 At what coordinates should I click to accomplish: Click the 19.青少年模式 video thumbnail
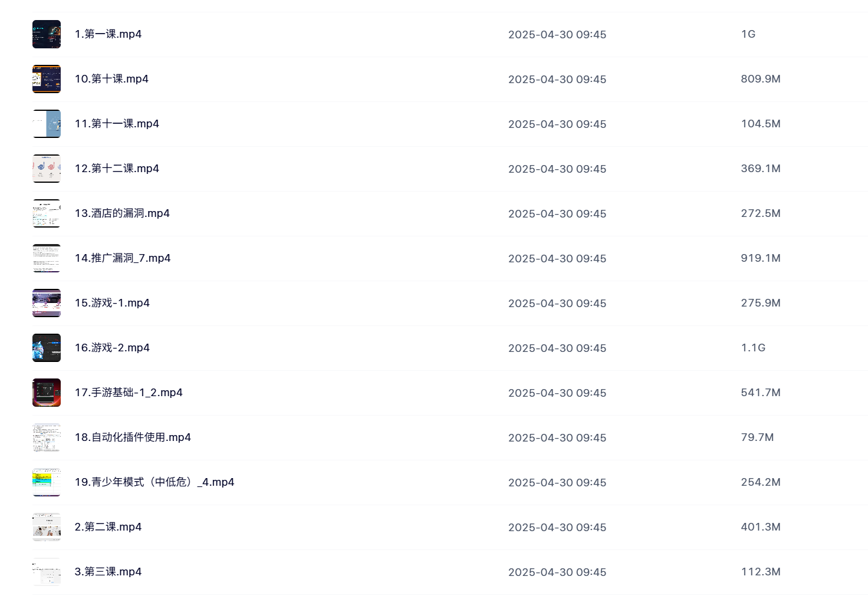pos(47,482)
